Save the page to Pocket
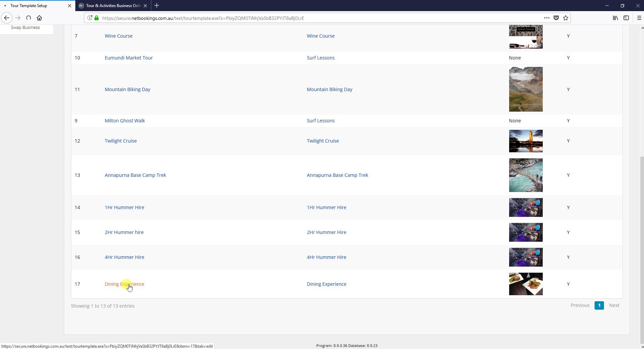This screenshot has height=349, width=644. pyautogui.click(x=556, y=18)
